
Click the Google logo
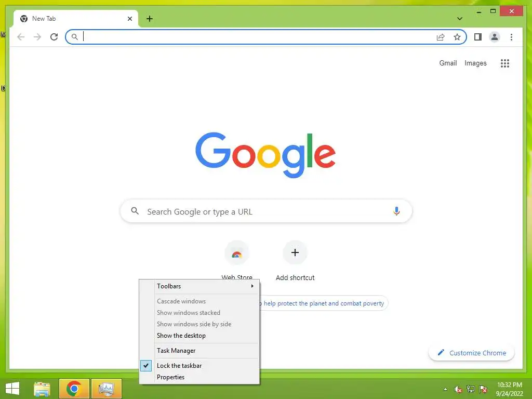pyautogui.click(x=265, y=155)
